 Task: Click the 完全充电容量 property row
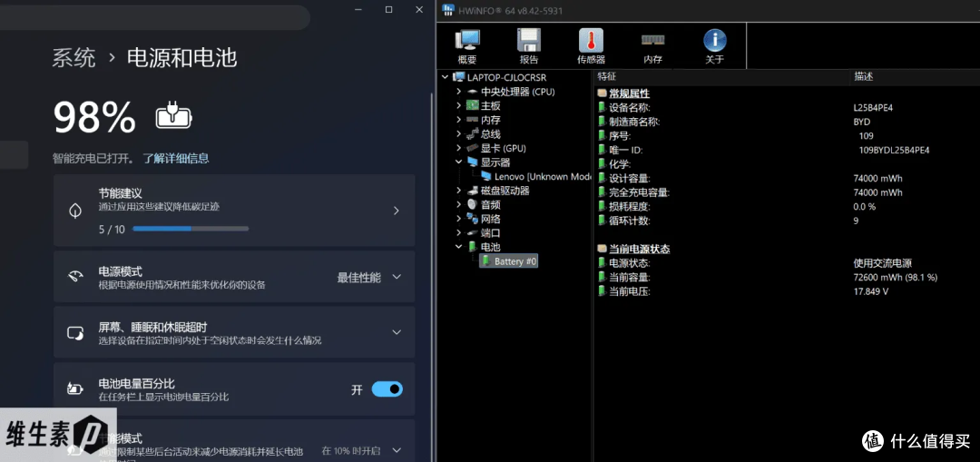click(788, 192)
